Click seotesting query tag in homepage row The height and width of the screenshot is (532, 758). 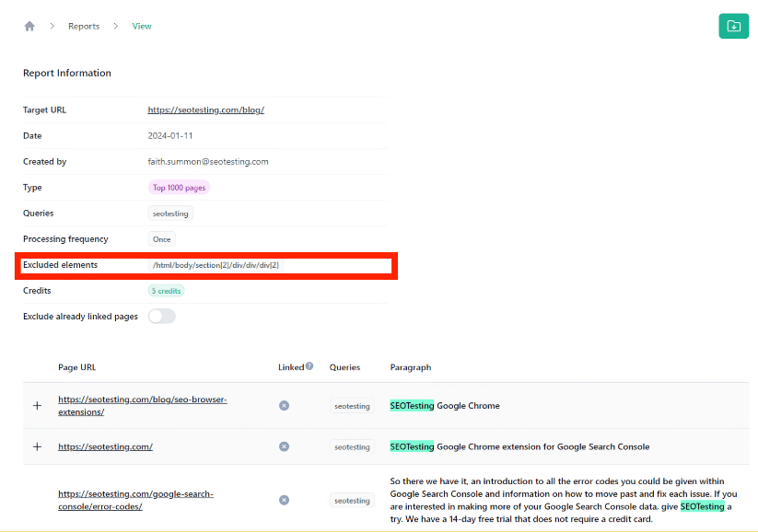(352, 447)
